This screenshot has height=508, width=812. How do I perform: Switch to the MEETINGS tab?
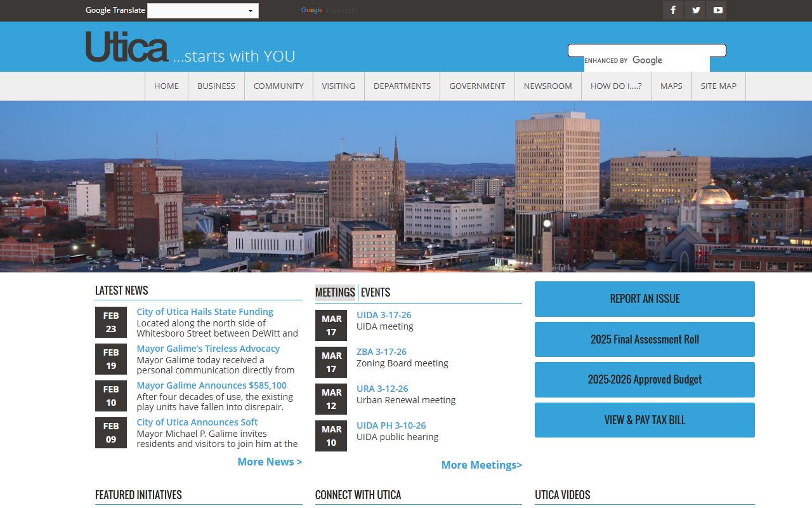[x=336, y=292]
